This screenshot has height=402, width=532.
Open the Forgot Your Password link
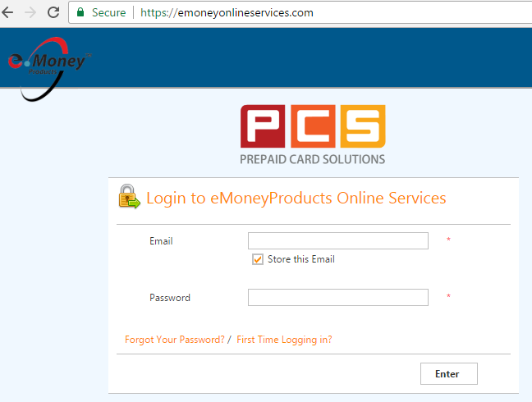[x=175, y=340]
